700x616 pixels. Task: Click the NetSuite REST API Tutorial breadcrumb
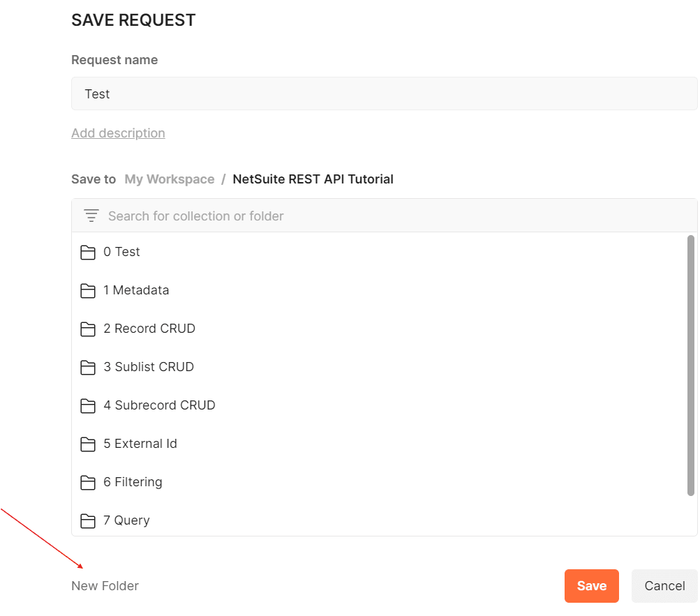(x=313, y=179)
